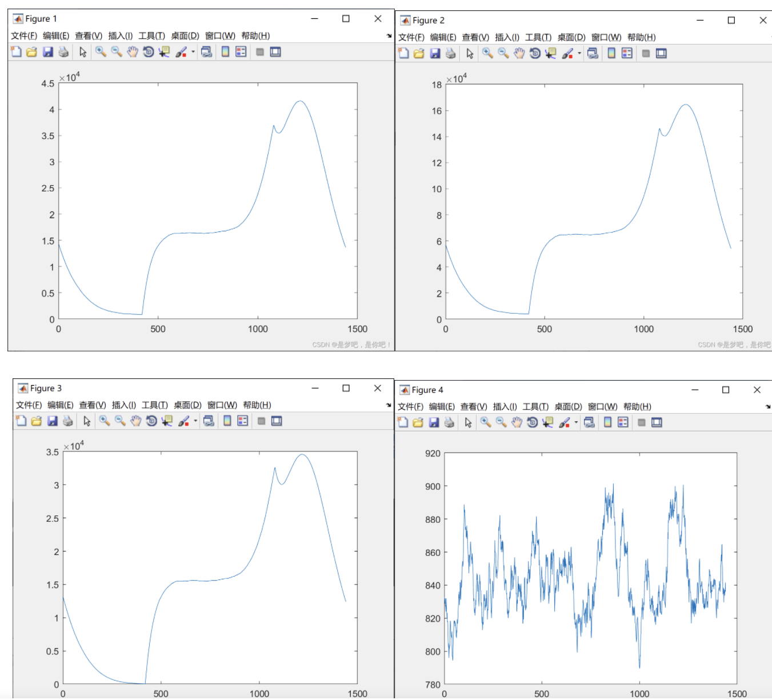The width and height of the screenshot is (772, 700).
Task: Print figure icon in Figure 3 toolbar
Action: pyautogui.click(x=67, y=421)
